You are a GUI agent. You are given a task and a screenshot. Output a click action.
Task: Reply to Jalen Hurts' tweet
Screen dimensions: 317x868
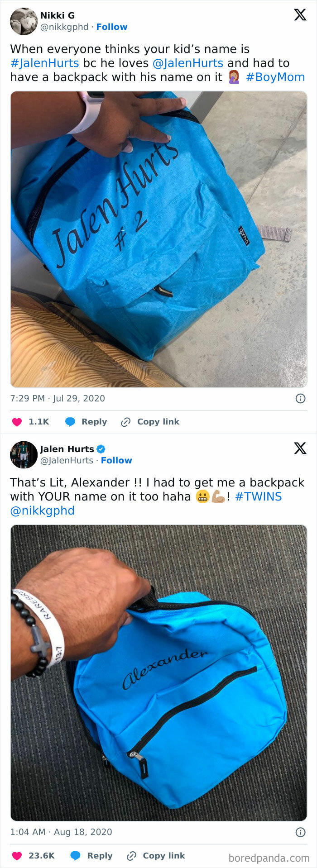92,855
